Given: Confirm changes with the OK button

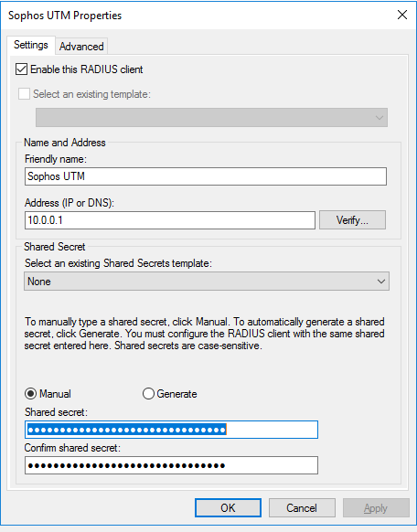Looking at the screenshot, I should pos(228,508).
